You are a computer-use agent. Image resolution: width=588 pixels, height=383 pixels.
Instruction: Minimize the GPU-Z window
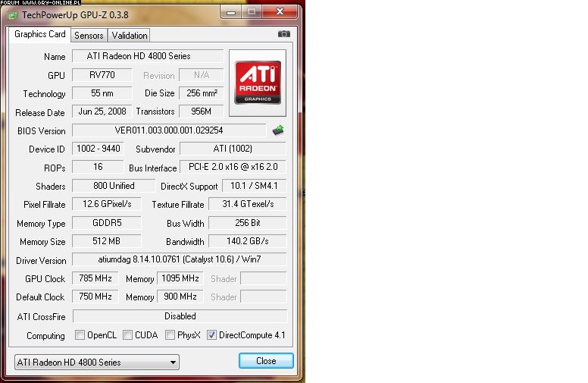point(231,12)
